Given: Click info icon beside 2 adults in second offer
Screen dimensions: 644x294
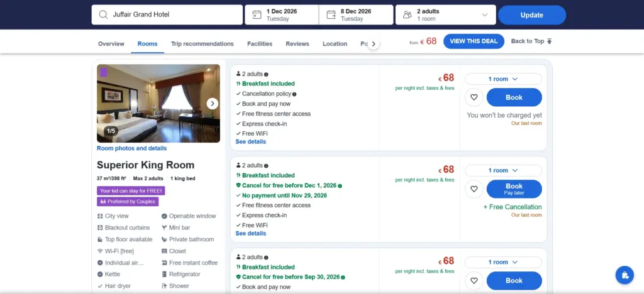Looking at the screenshot, I should tap(266, 166).
